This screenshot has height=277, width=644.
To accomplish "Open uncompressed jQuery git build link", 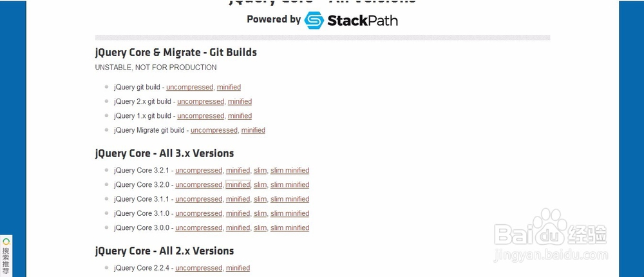I will tap(190, 87).
